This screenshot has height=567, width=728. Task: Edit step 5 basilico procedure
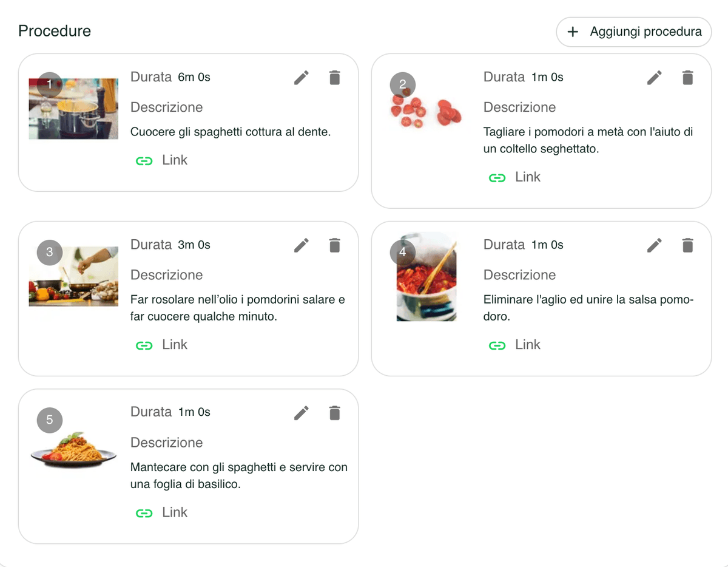click(302, 413)
